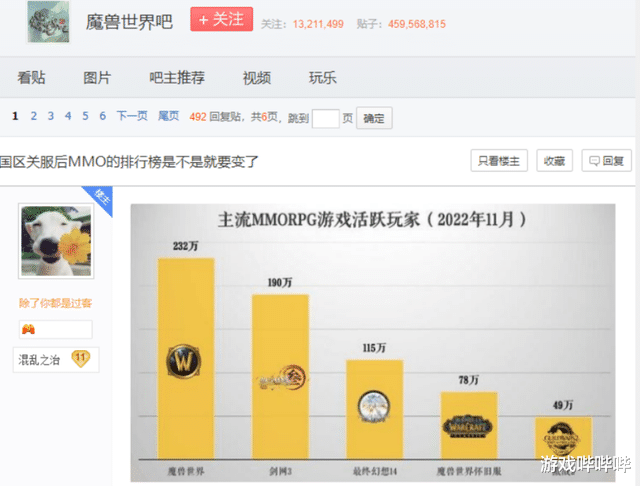Go to page 2 of replies
Image resolution: width=640 pixels, height=486 pixels.
(33, 116)
